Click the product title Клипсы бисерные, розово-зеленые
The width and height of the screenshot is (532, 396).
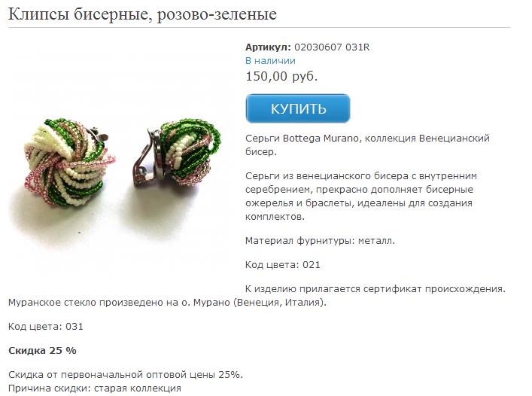click(x=142, y=14)
